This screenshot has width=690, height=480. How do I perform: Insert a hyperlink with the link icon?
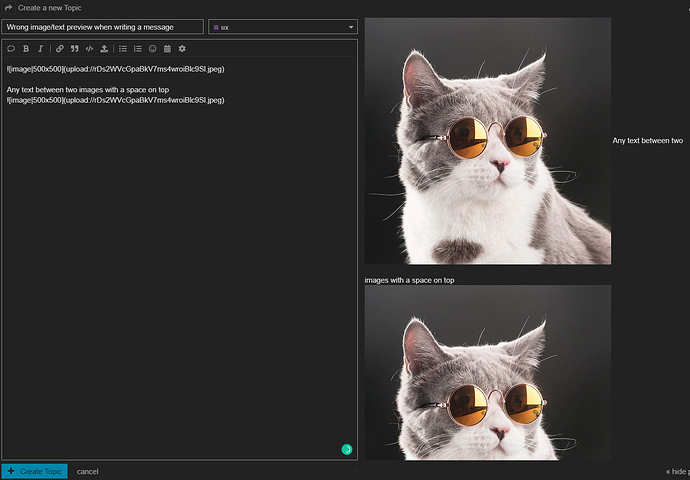[x=59, y=49]
